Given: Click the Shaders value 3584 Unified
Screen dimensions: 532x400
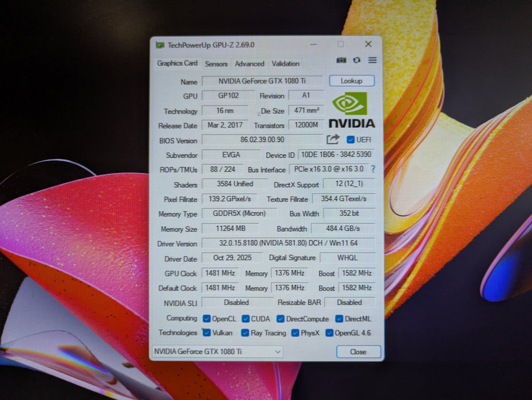Looking at the screenshot, I should (x=235, y=184).
